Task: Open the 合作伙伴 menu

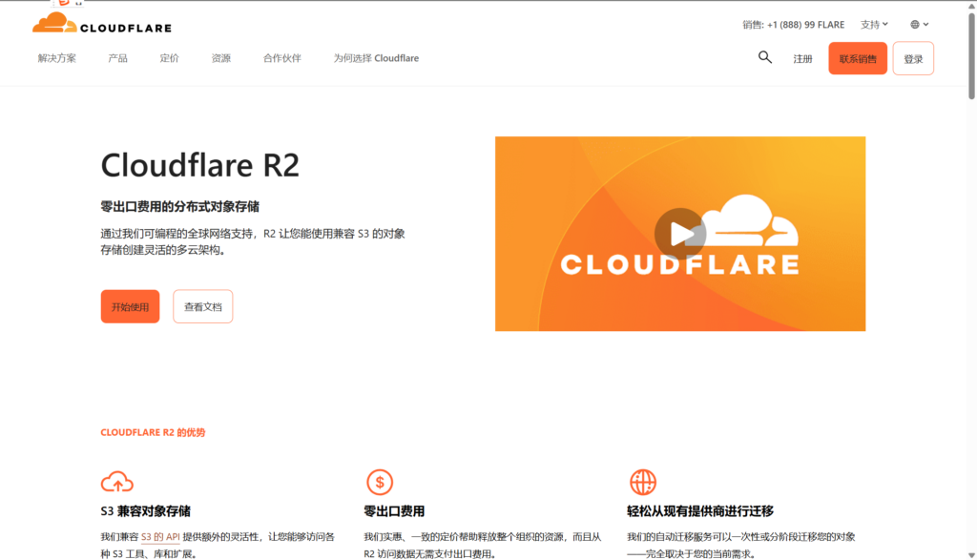Action: click(x=281, y=58)
